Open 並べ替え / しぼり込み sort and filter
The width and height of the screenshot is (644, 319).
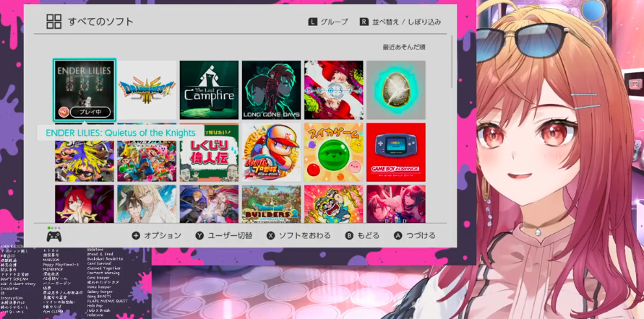coord(400,22)
